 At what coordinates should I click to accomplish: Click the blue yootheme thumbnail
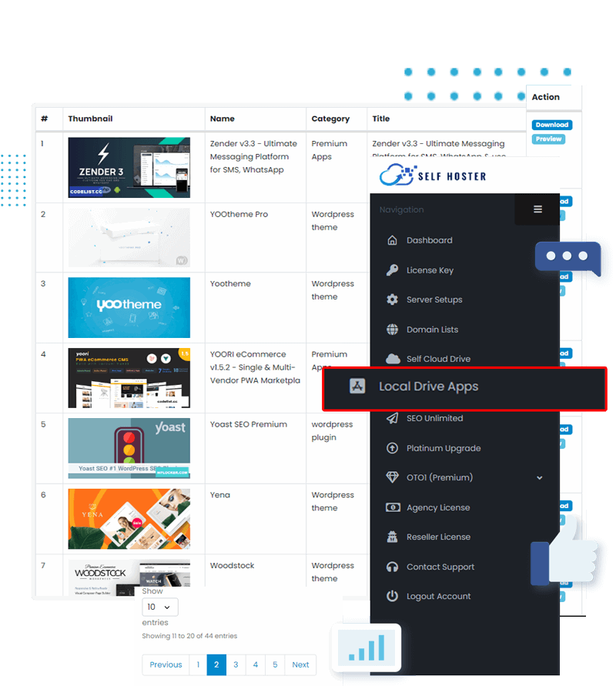coord(129,307)
